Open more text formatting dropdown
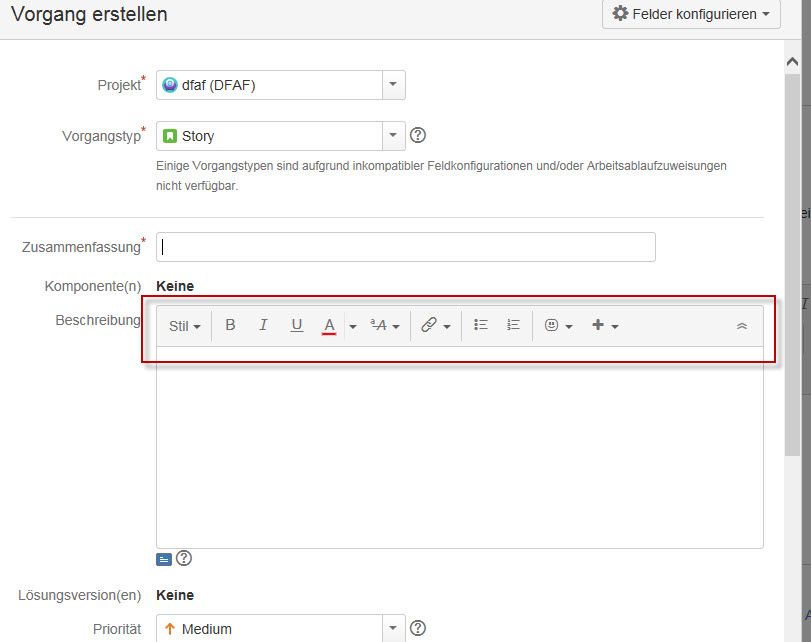This screenshot has height=642, width=811. point(385,325)
